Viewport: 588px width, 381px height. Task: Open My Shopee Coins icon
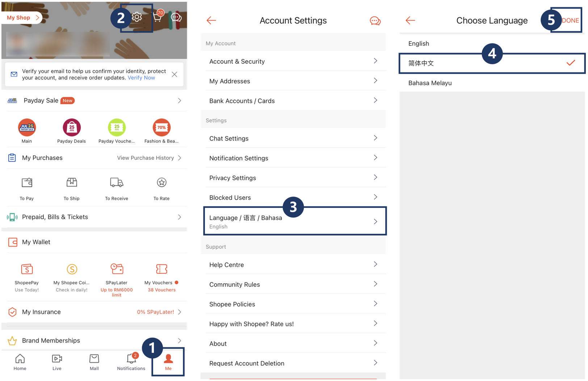[x=72, y=269]
